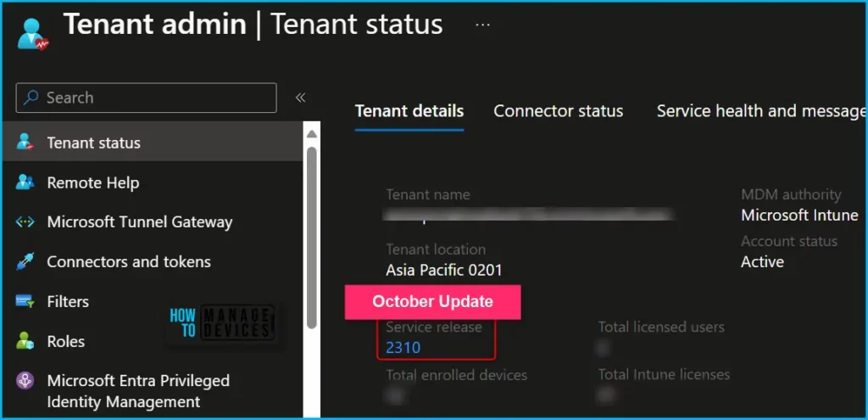Screen dimensions: 868x420
Task: Click the Tenant admin | Tenant status title
Action: point(253,25)
